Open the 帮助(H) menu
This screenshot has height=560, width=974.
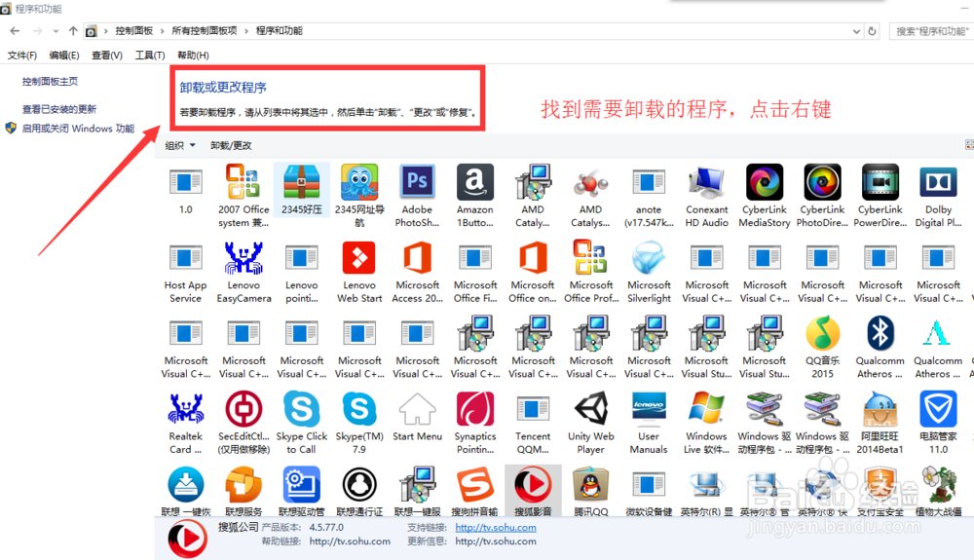pos(193,56)
